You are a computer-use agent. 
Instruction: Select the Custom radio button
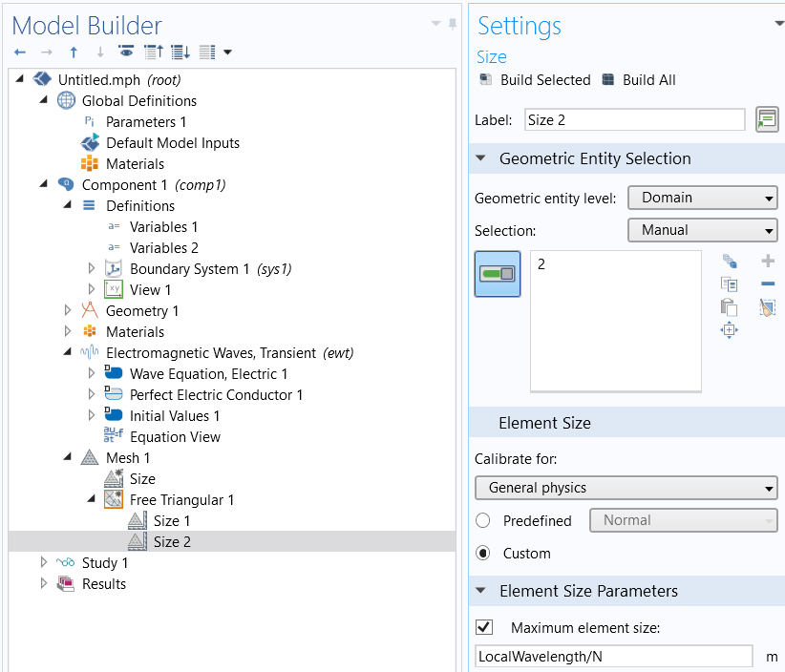[x=483, y=554]
